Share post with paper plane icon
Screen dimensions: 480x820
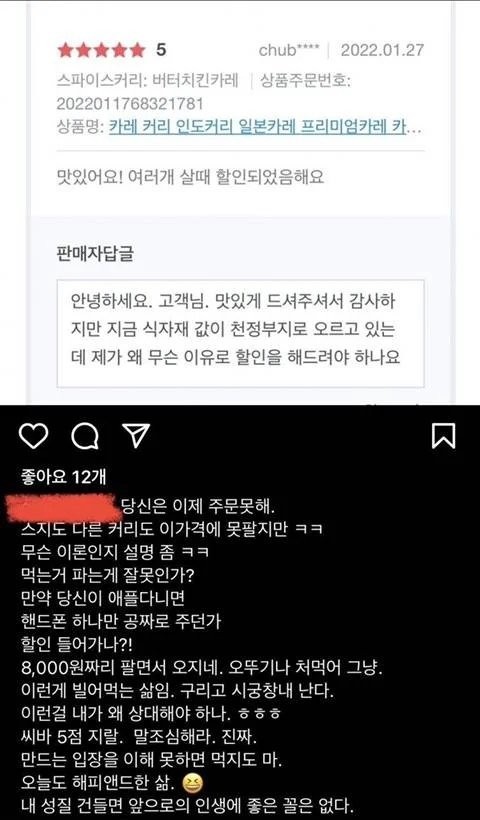click(136, 435)
